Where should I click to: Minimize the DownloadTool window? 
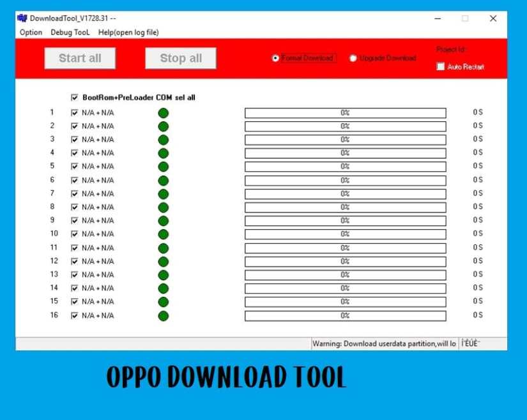tap(438, 19)
